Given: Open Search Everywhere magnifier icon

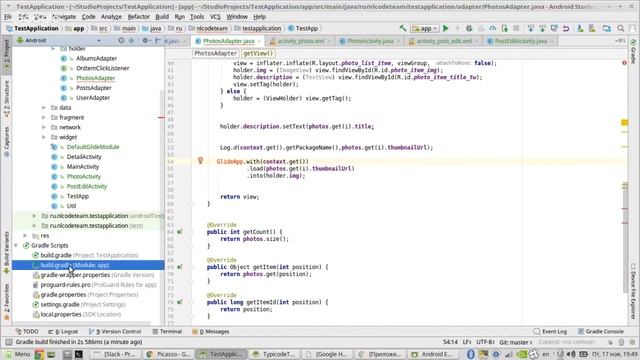Looking at the screenshot, I should click(x=620, y=28).
